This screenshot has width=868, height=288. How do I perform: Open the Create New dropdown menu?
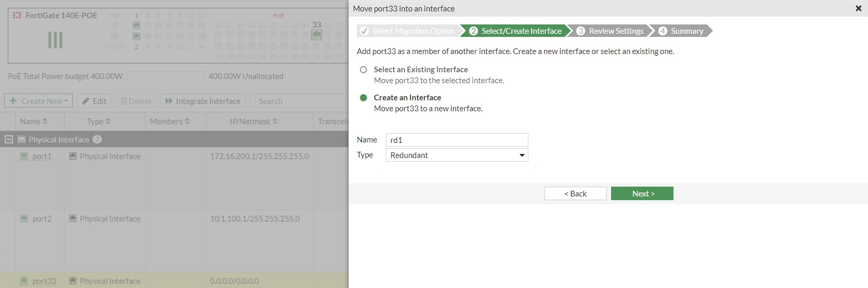coord(39,101)
